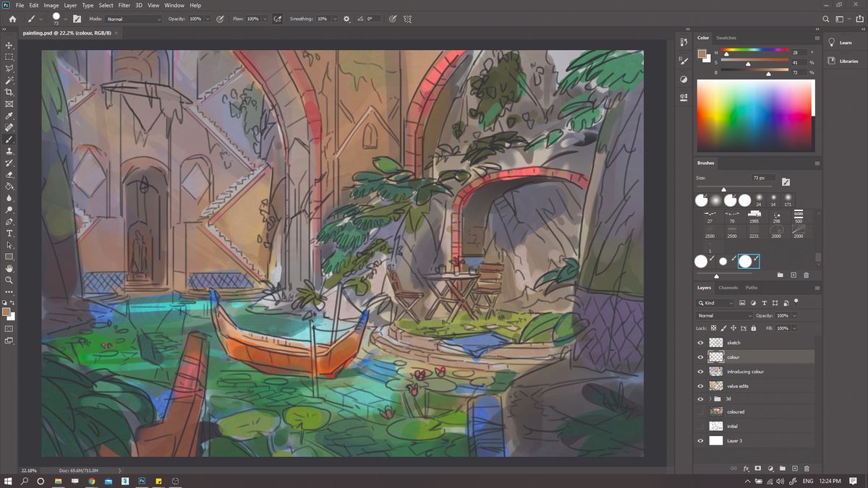Image resolution: width=868 pixels, height=488 pixels.
Task: Select the Brush tool
Action: click(9, 139)
